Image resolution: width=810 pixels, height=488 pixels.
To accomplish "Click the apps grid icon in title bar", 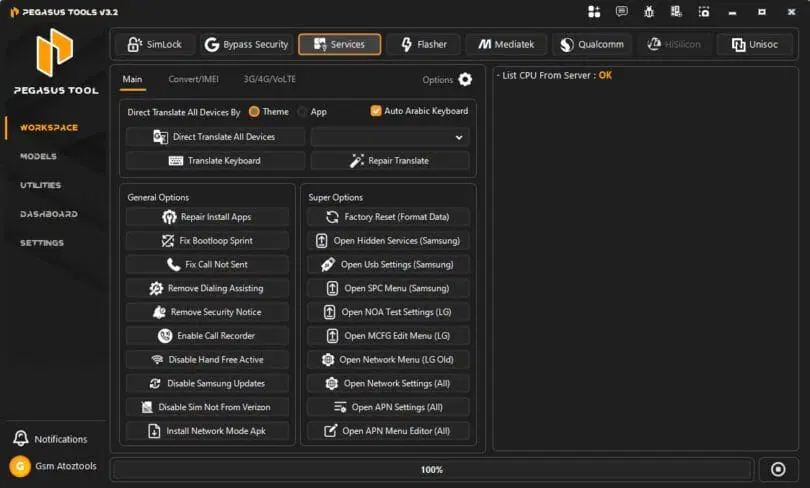I will (594, 12).
